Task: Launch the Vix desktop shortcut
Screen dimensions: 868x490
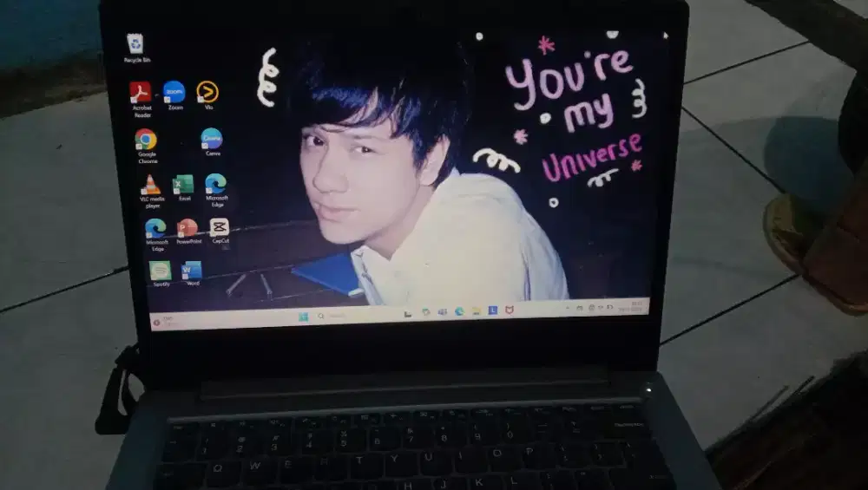Action: (x=207, y=92)
